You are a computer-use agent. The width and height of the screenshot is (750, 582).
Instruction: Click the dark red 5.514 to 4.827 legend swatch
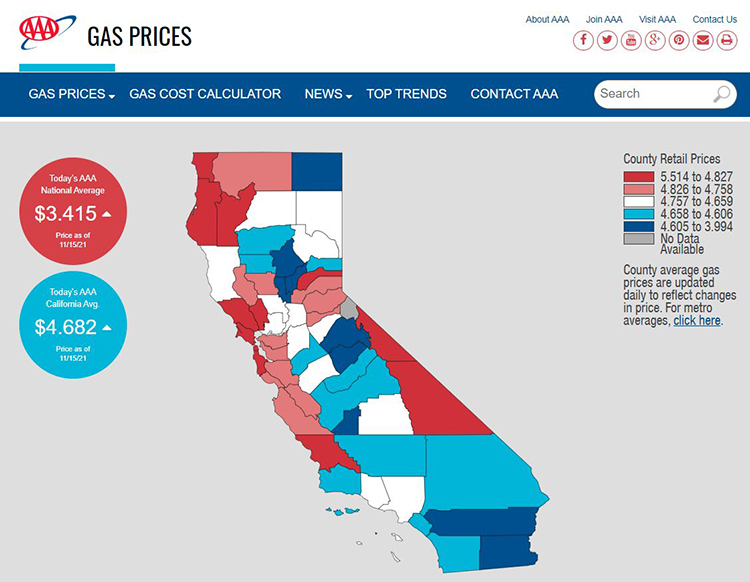639,176
